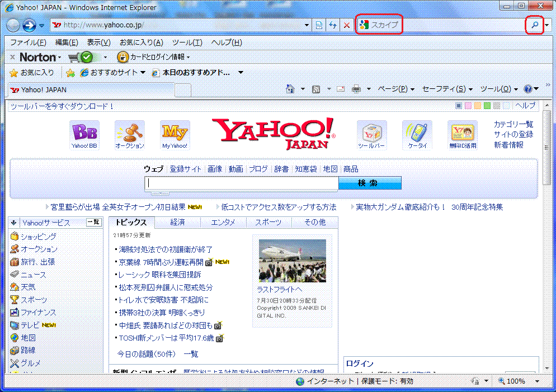Open the お気に入り favorites star button
Image resolution: width=556 pixels, height=392 pixels.
[x=32, y=73]
